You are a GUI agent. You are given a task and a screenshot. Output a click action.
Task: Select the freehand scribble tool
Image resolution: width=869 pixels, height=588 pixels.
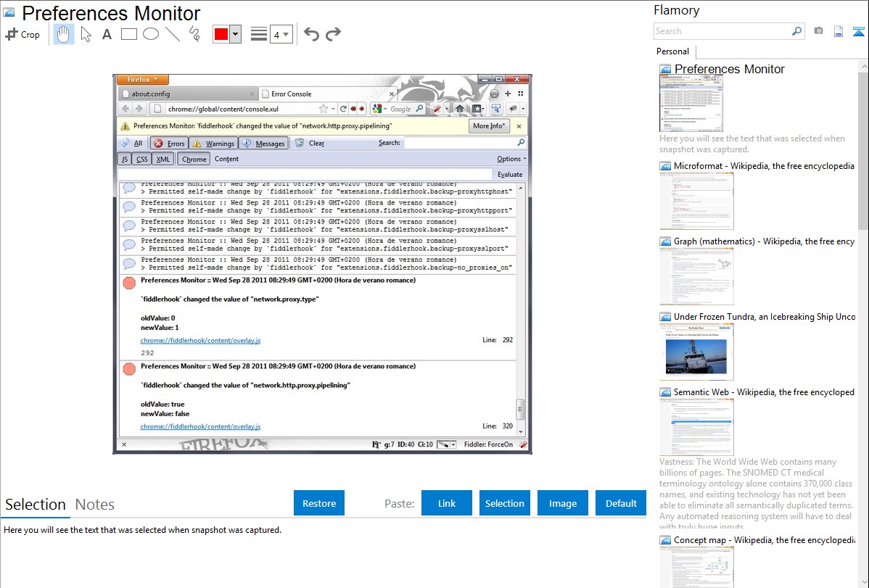[x=194, y=34]
